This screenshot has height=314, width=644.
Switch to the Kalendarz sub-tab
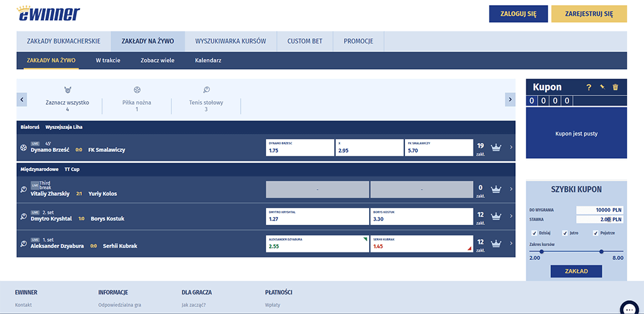pyautogui.click(x=208, y=60)
